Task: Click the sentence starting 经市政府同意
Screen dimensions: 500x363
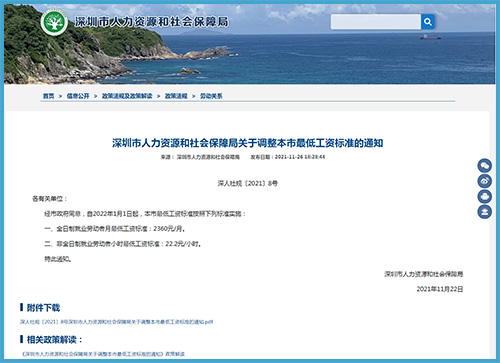Action: (145, 214)
